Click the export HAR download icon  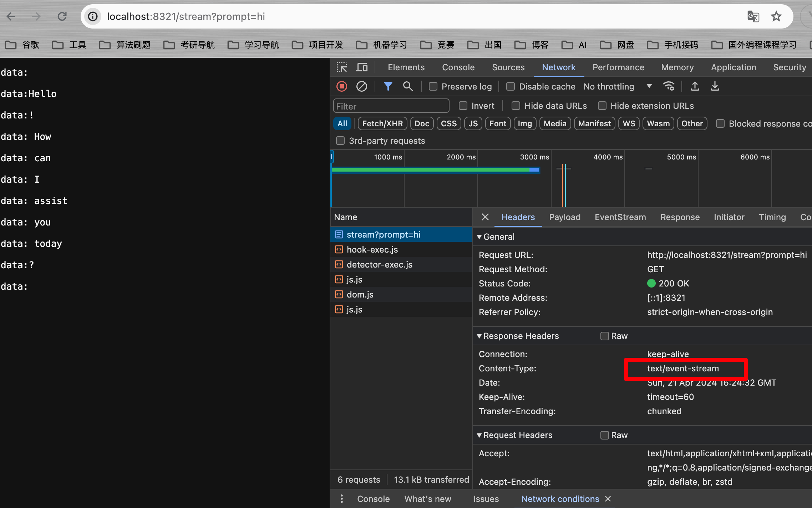click(x=715, y=86)
